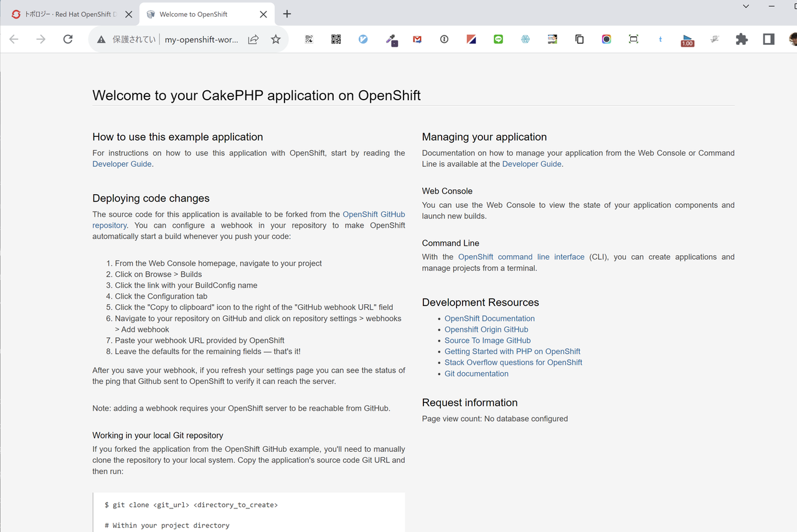Open a new browser tab
797x532 pixels.
click(x=287, y=14)
